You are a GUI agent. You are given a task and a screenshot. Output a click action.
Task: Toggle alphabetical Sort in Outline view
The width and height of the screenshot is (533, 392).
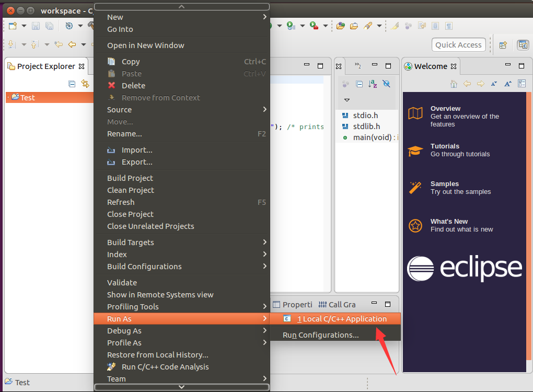pos(373,84)
